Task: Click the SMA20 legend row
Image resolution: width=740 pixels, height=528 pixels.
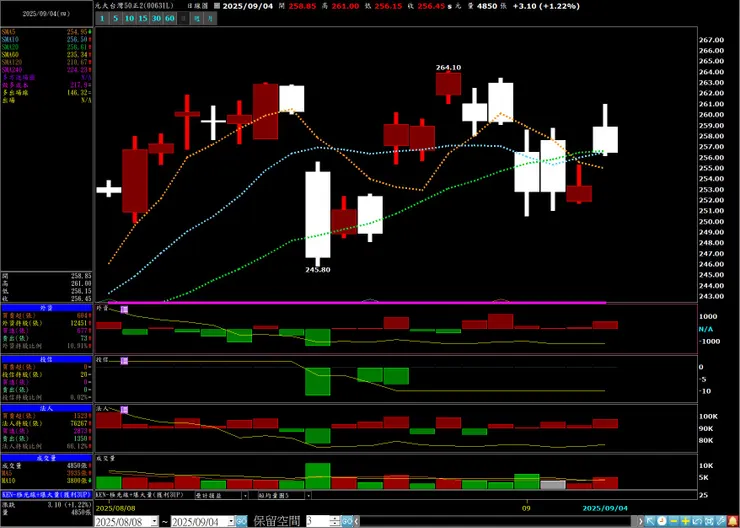Action: pyautogui.click(x=47, y=47)
